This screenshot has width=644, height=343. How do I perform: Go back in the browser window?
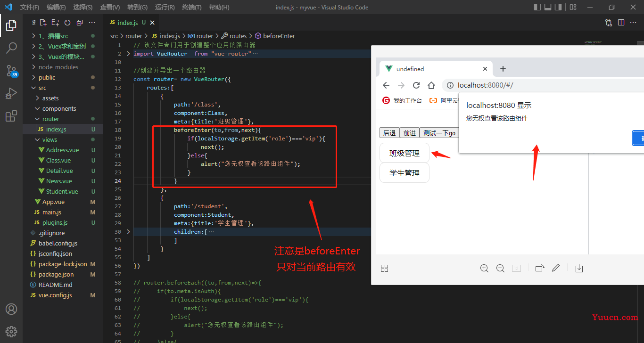tap(386, 85)
